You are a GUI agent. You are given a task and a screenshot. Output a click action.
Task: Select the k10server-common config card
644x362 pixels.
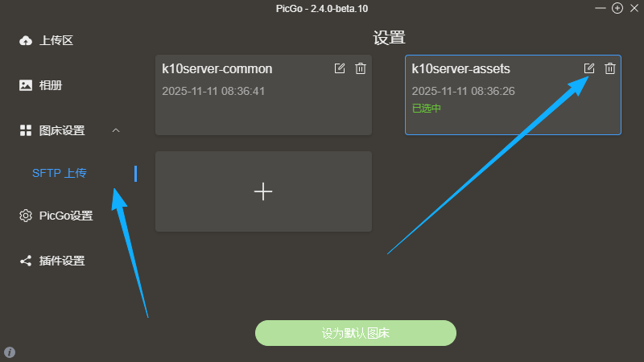(242, 109)
